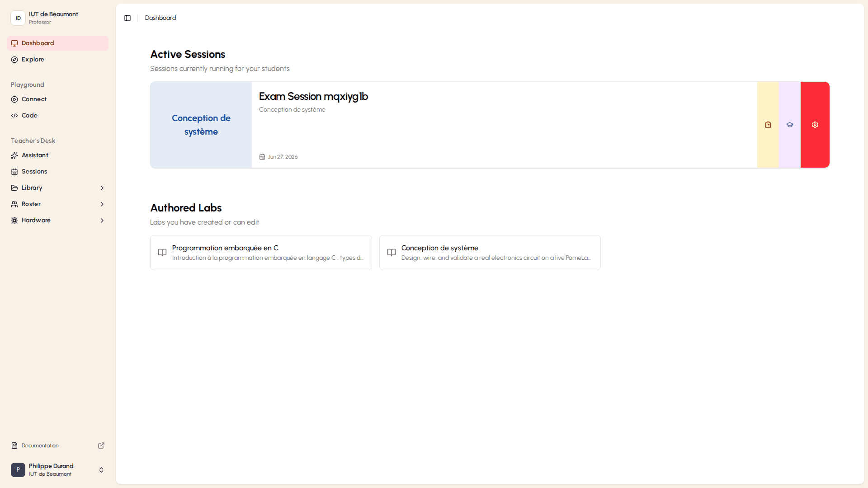Click the Roster people icon
Image resolution: width=868 pixels, height=488 pixels.
pyautogui.click(x=14, y=204)
